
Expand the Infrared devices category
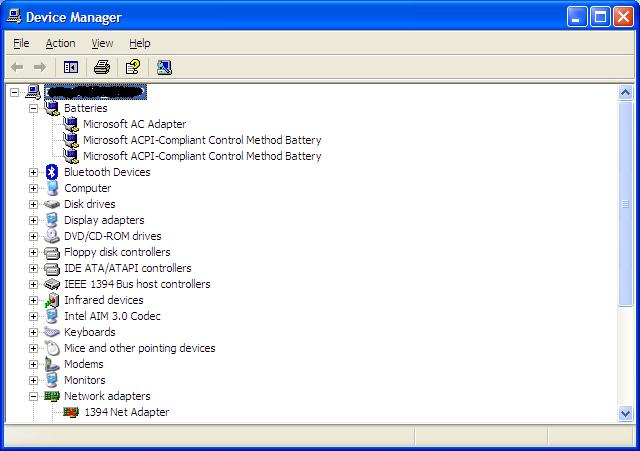click(33, 300)
